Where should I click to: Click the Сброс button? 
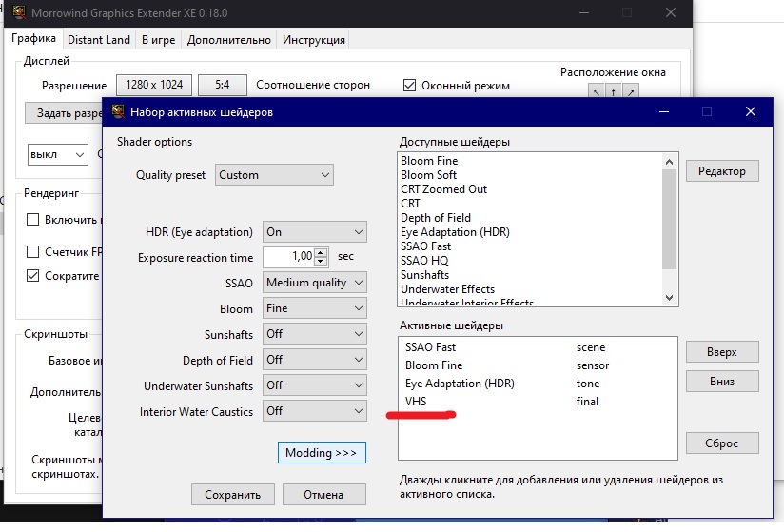click(722, 443)
